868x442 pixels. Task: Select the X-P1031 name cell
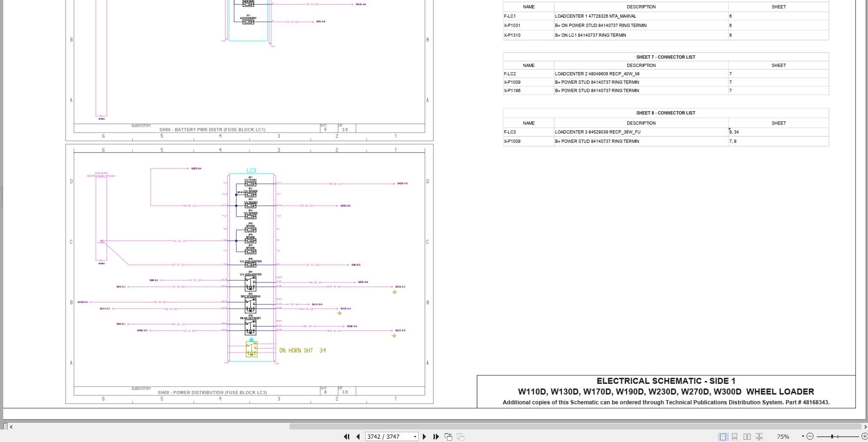pyautogui.click(x=529, y=25)
